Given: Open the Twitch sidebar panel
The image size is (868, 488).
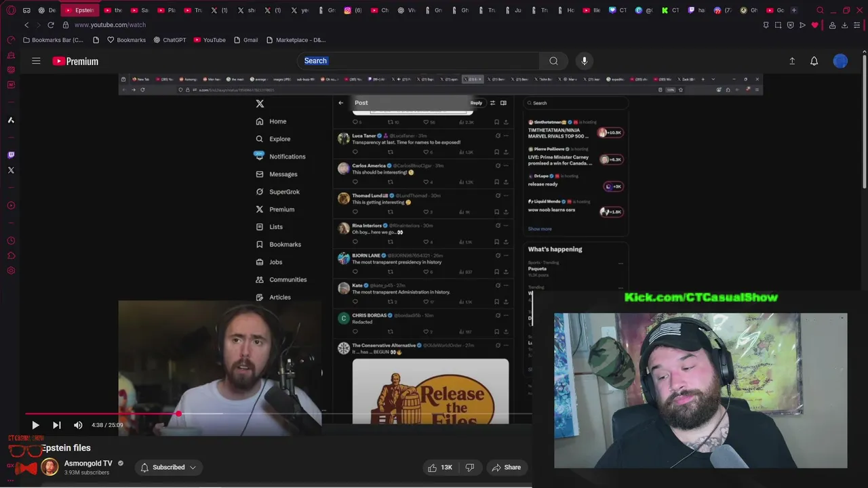Looking at the screenshot, I should coord(11,155).
